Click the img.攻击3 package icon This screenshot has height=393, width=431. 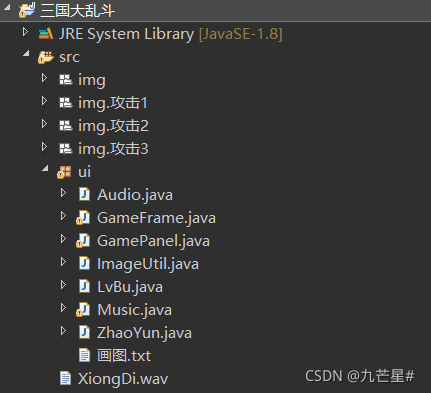(65, 149)
